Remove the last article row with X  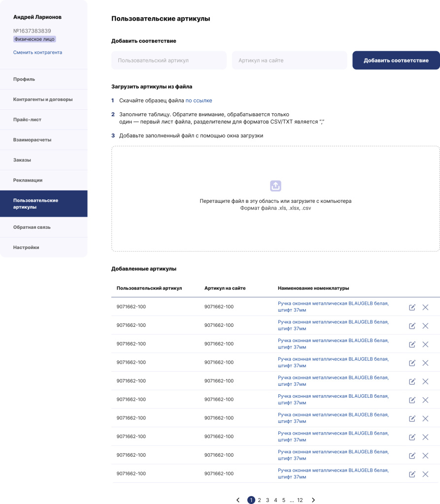pyautogui.click(x=426, y=474)
